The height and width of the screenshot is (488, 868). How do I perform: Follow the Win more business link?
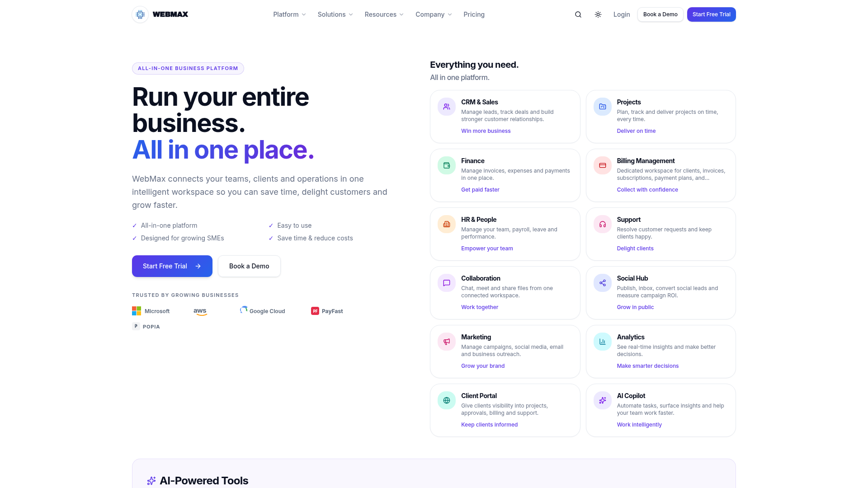click(486, 131)
